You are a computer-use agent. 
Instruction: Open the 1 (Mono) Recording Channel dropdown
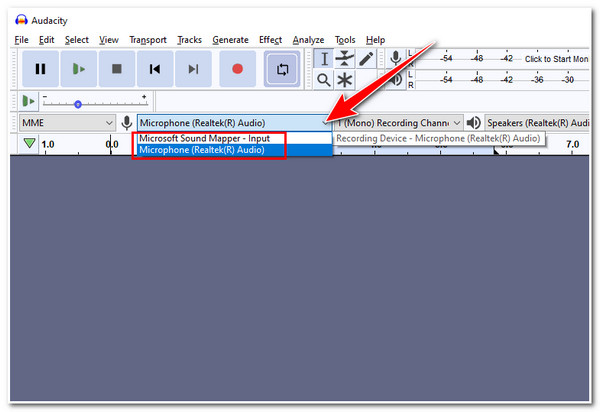coord(398,123)
